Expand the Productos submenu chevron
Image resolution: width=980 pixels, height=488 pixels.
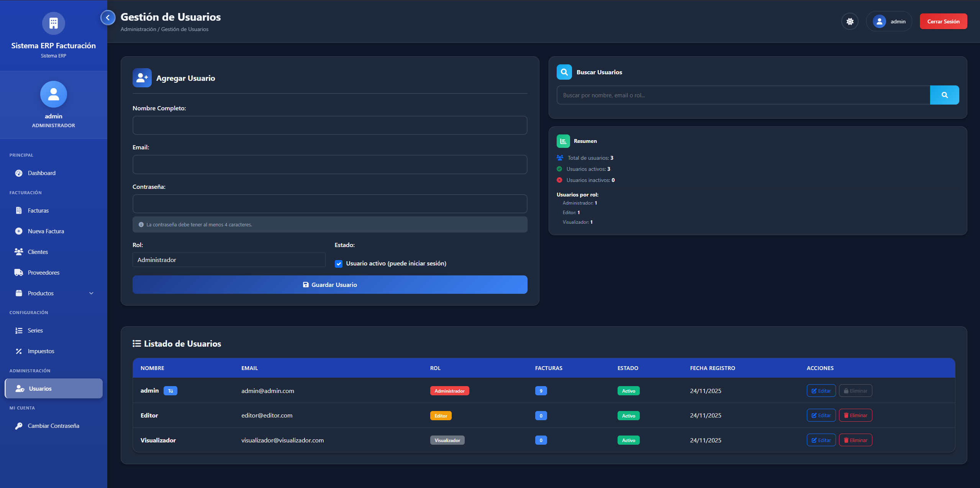(x=91, y=293)
